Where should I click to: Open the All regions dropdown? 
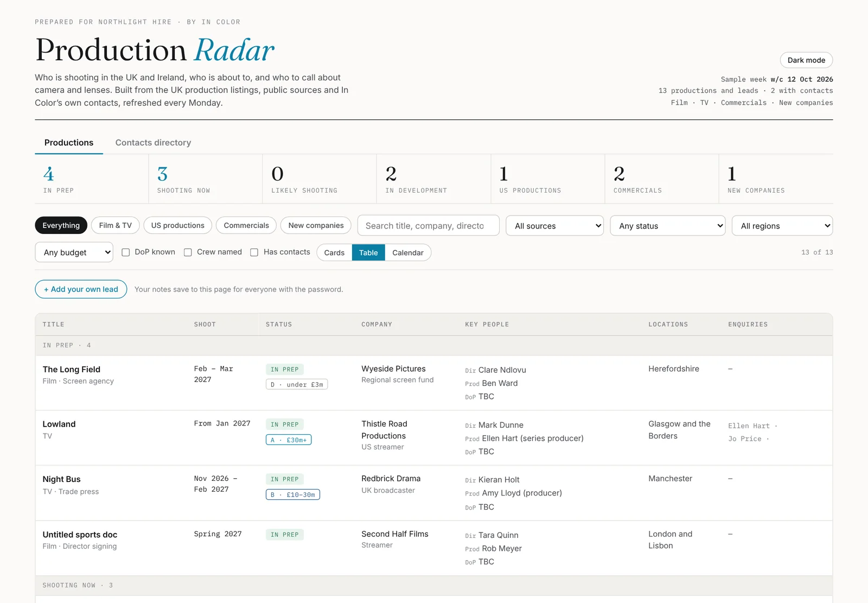[x=782, y=226]
